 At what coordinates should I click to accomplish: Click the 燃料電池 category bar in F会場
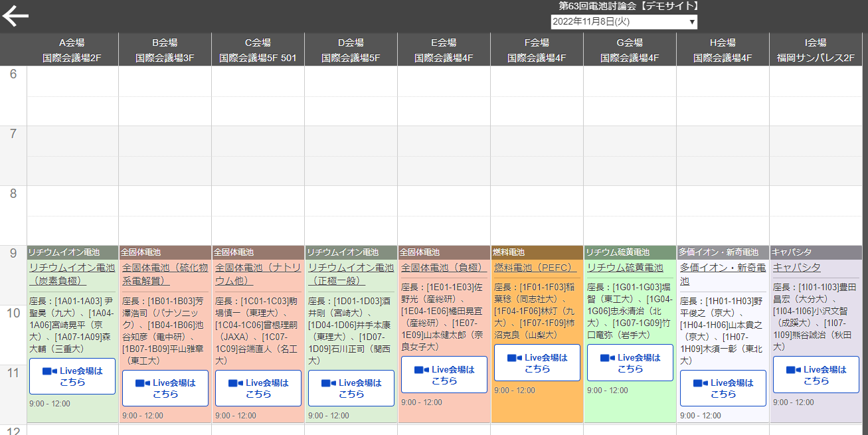tap(537, 252)
